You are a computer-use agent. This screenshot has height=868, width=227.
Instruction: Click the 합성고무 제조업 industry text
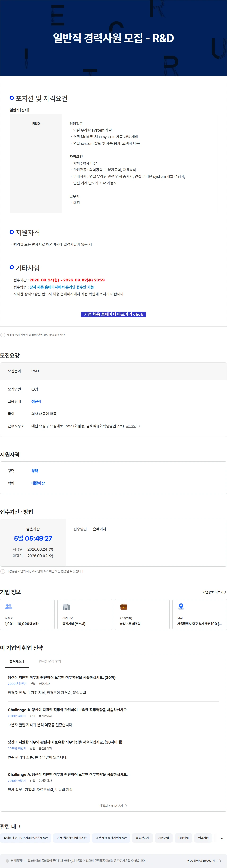tap(130, 624)
